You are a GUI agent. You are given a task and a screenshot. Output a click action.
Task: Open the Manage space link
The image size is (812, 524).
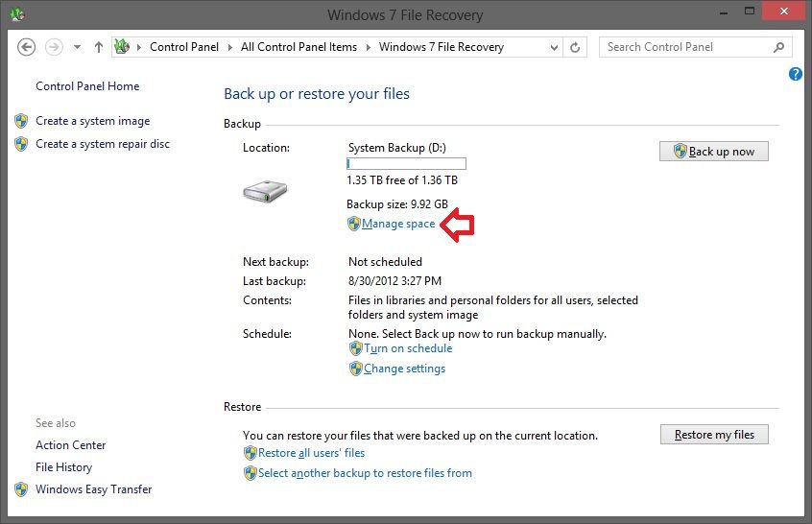398,224
